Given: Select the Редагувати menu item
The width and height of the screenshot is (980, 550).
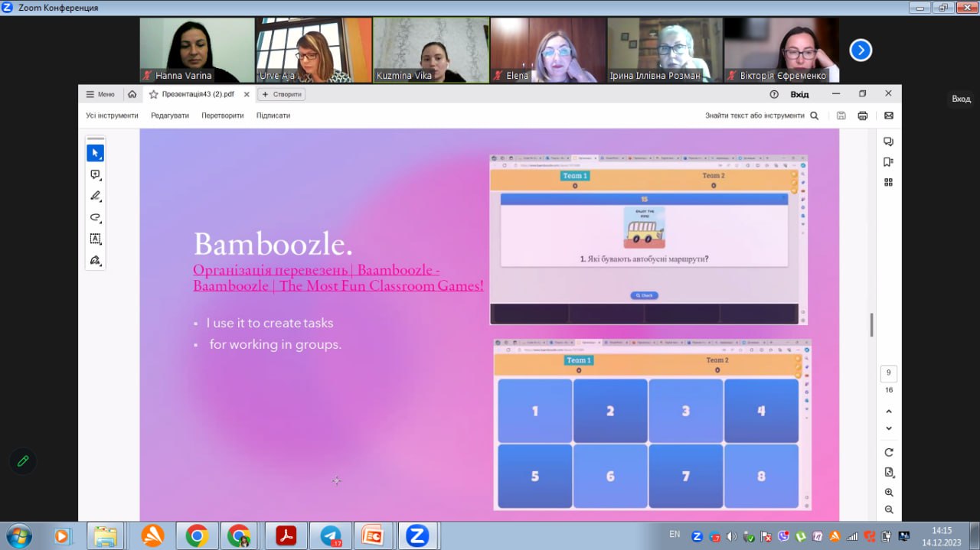Looking at the screenshot, I should (x=170, y=116).
